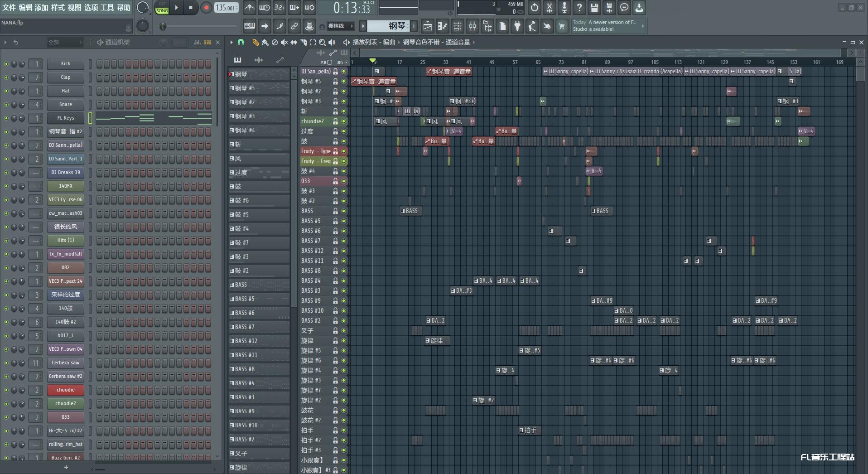Screen dimensions: 868x474
Task: Open undo history circular arrow icon
Action: point(535,8)
